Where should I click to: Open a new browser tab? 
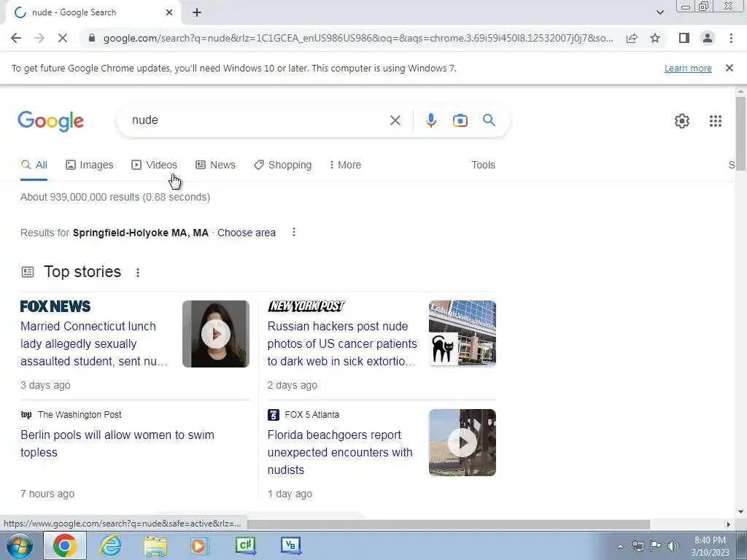click(x=197, y=13)
